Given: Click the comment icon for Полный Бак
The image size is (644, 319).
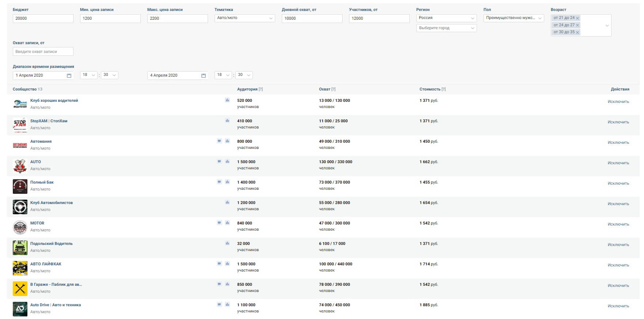Looking at the screenshot, I should (219, 182).
